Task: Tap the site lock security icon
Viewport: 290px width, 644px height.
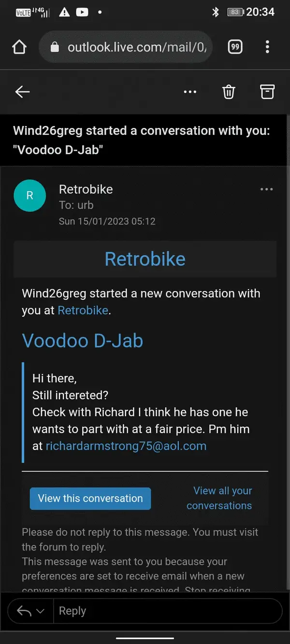Action: coord(55,47)
